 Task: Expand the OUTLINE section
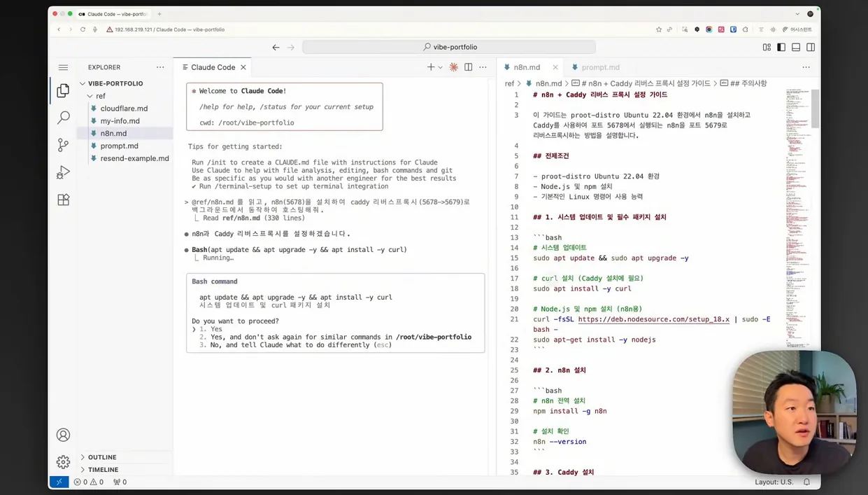[x=102, y=457]
